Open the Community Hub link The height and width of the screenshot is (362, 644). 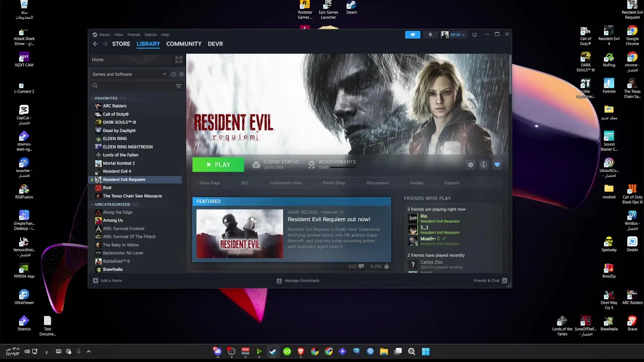click(x=285, y=183)
